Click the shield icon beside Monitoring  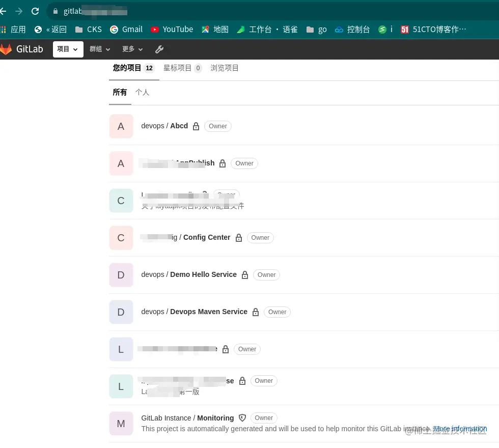point(242,418)
